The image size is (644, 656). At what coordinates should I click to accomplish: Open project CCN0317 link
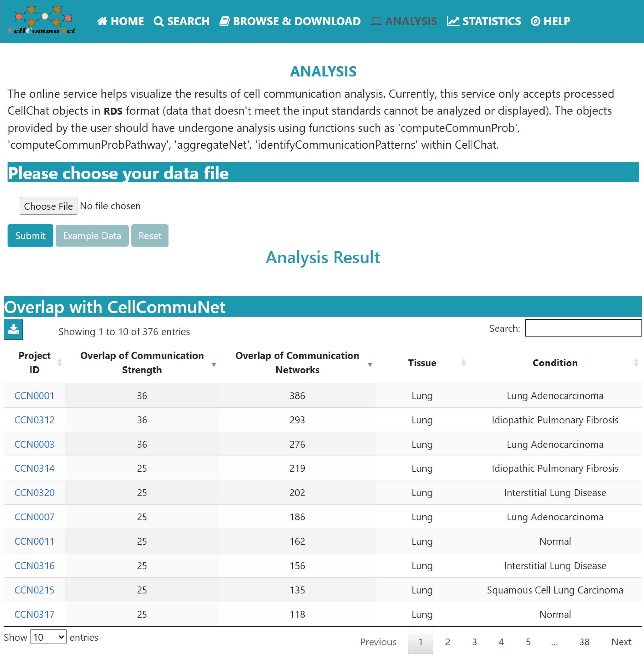coord(34,614)
